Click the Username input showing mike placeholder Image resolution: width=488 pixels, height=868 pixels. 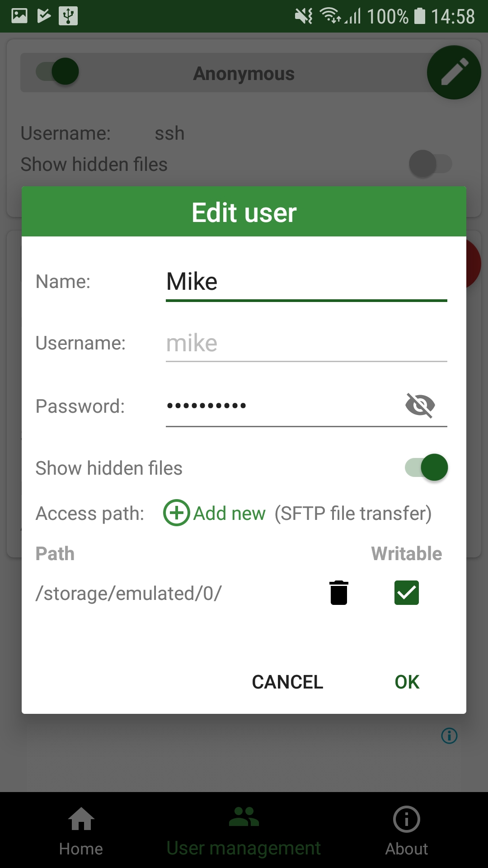(x=306, y=344)
